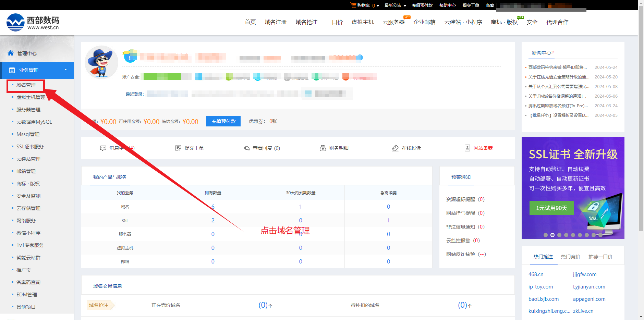Expand the 购物车 dropdown arrow

(x=378, y=5)
